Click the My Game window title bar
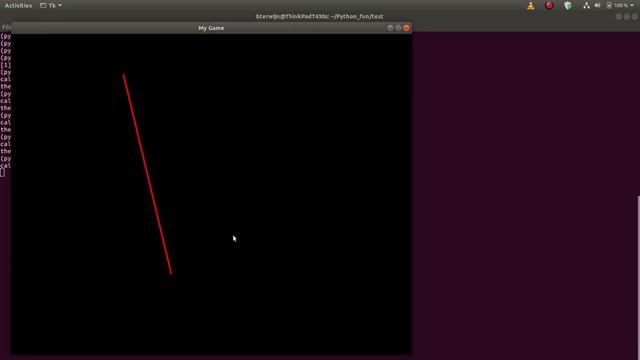640x360 pixels. pyautogui.click(x=211, y=28)
